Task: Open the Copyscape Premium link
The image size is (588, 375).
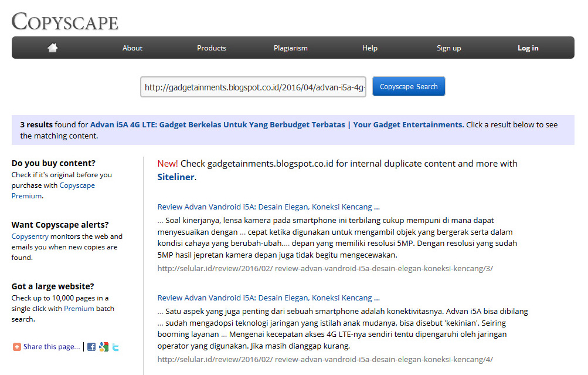Action: (x=53, y=190)
